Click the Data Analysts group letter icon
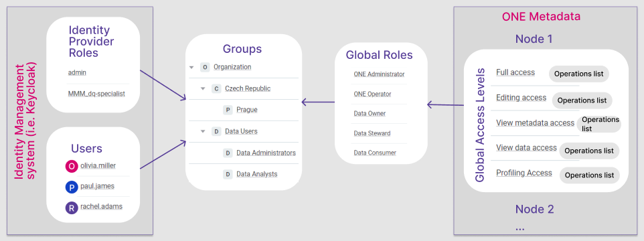Image resolution: width=644 pixels, height=241 pixels. tap(228, 174)
